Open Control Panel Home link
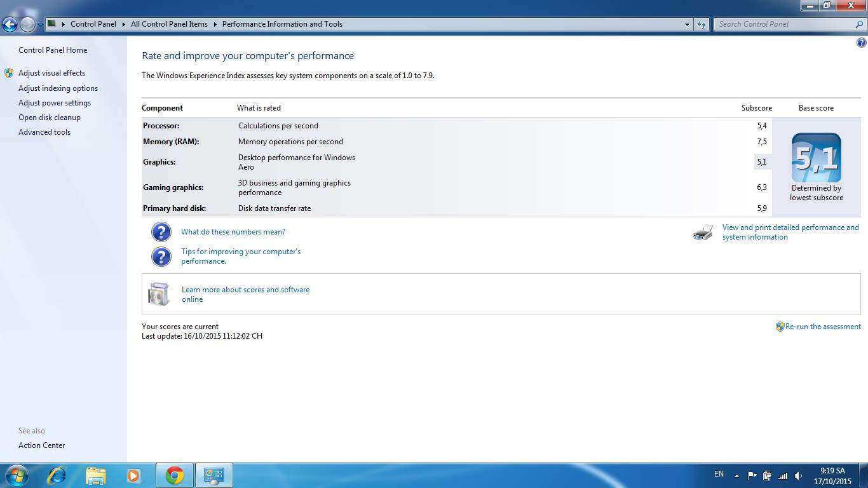Image resolution: width=868 pixels, height=488 pixels. (53, 50)
